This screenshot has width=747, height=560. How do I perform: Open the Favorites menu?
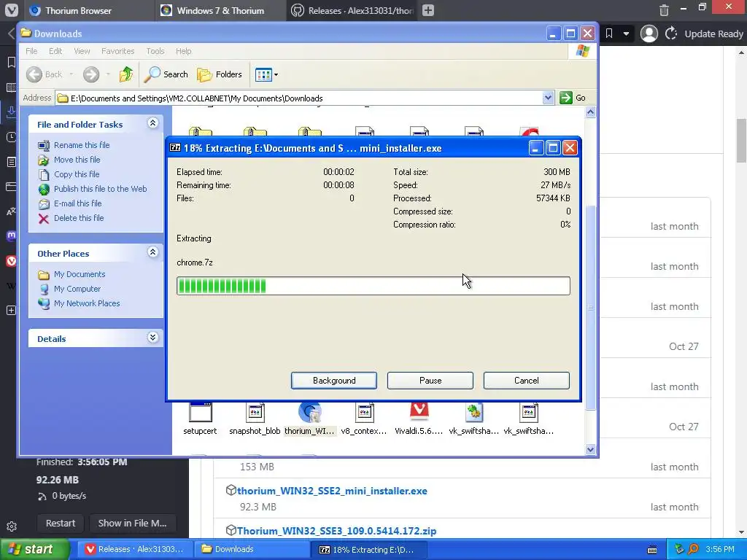coord(117,51)
